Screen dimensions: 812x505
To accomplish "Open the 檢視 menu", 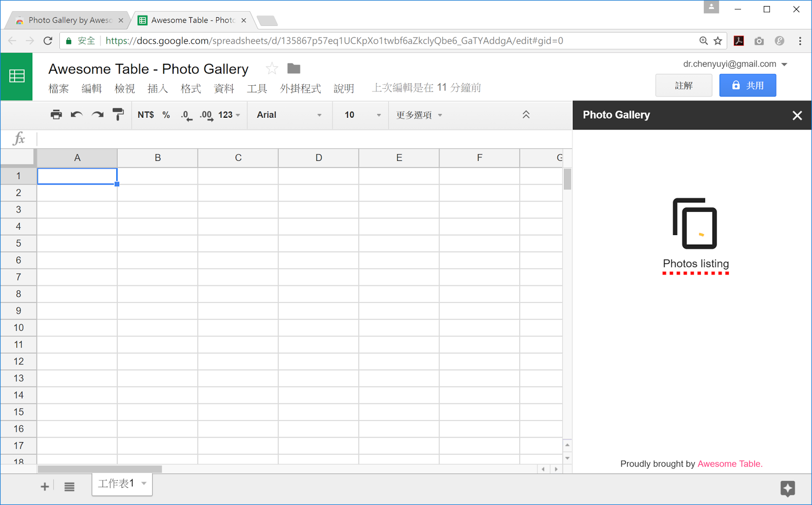I will (125, 88).
